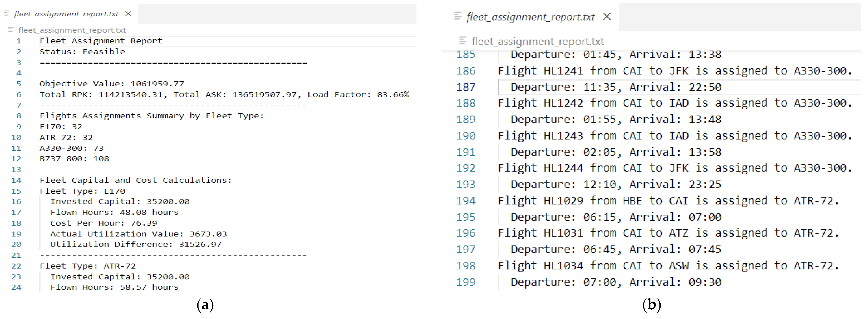Click line 'Fleet Type: E170'
868x319 pixels.
(x=82, y=191)
